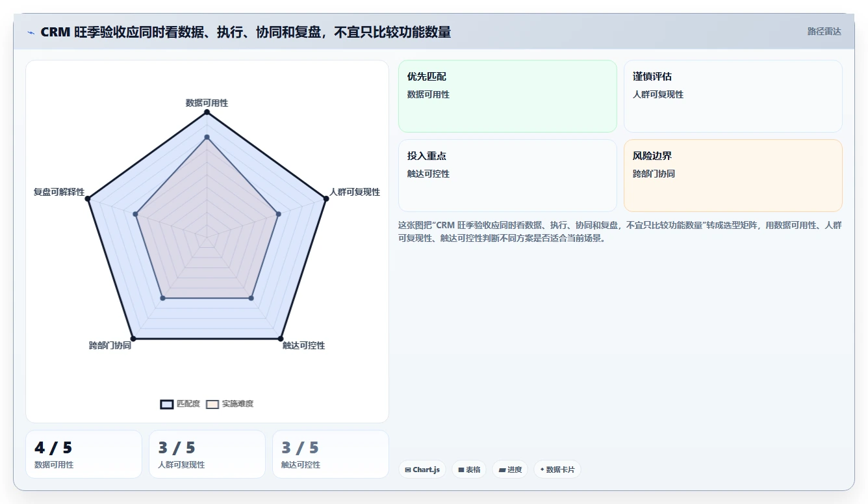This screenshot has height=504, width=868.
Task: Click the 4 / 5 数据可用性 stat card
Action: [x=84, y=454]
